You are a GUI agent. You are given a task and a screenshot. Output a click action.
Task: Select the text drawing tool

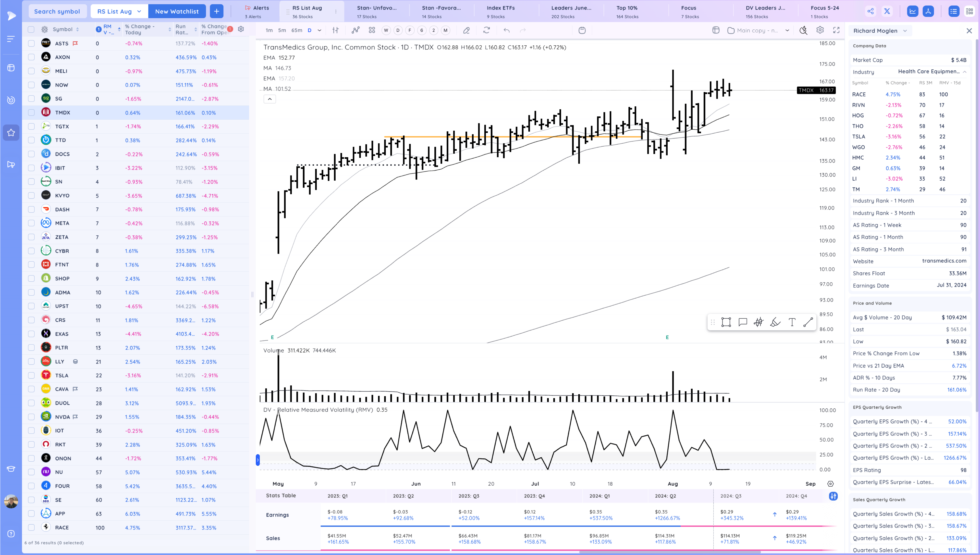pos(792,322)
